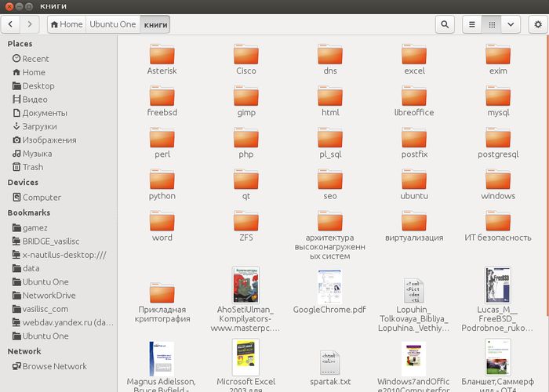
Task: Select the seo folder icon
Action: [330, 180]
